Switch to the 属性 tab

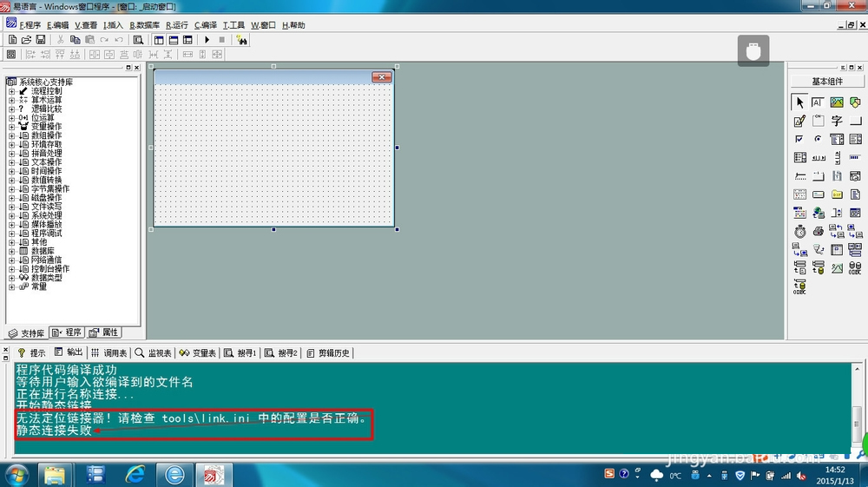104,332
